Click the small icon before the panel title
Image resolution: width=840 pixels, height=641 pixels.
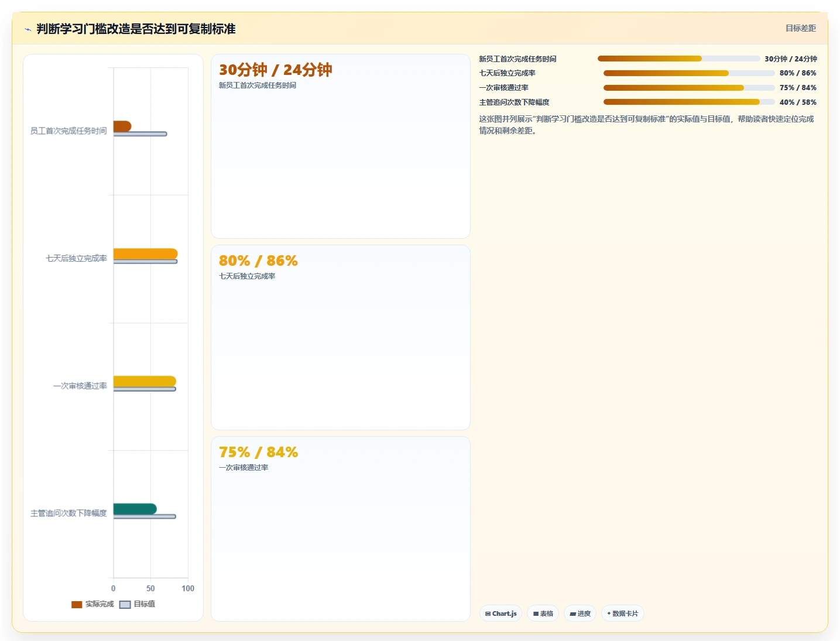28,29
